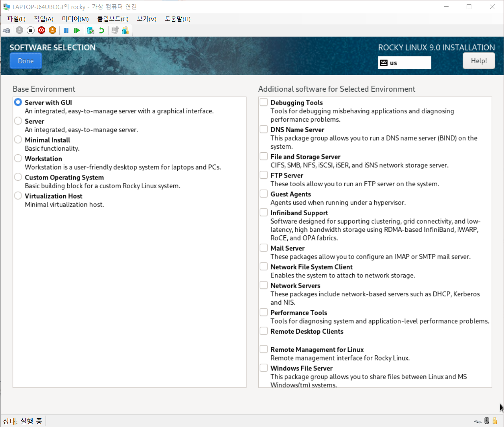Click the keyboard icon next to 'us'
Screen dimensions: 504x427
384,63
